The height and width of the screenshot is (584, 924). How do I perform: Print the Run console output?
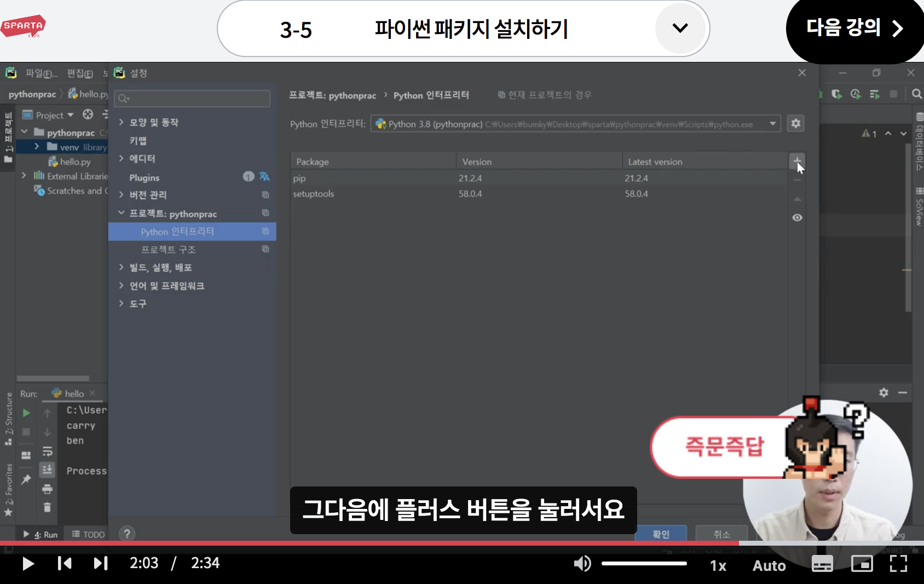pyautogui.click(x=47, y=488)
